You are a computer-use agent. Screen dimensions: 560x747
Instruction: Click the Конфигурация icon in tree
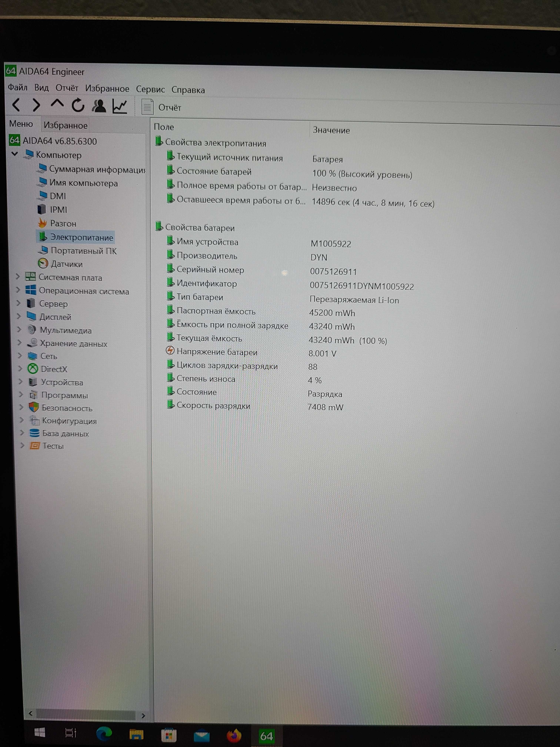(34, 420)
